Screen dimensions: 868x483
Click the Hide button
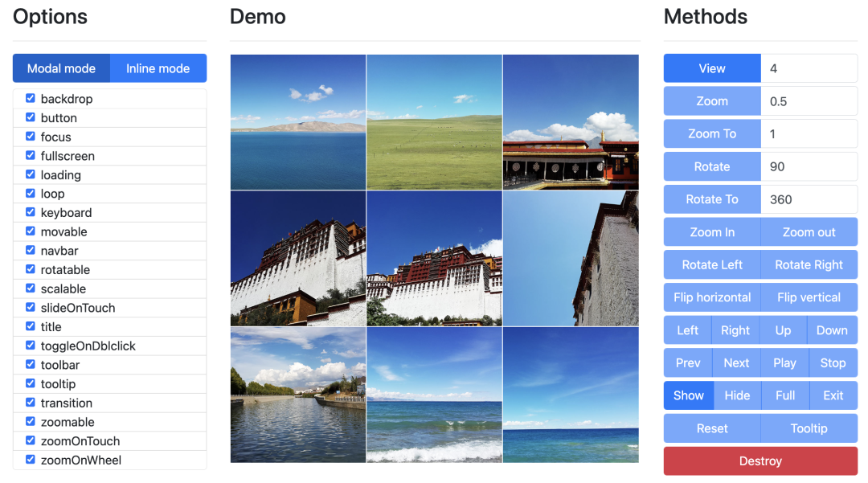pos(737,395)
